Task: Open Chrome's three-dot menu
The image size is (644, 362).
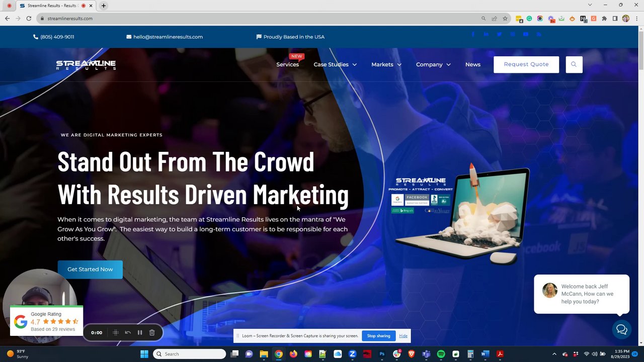Action: pos(636,19)
